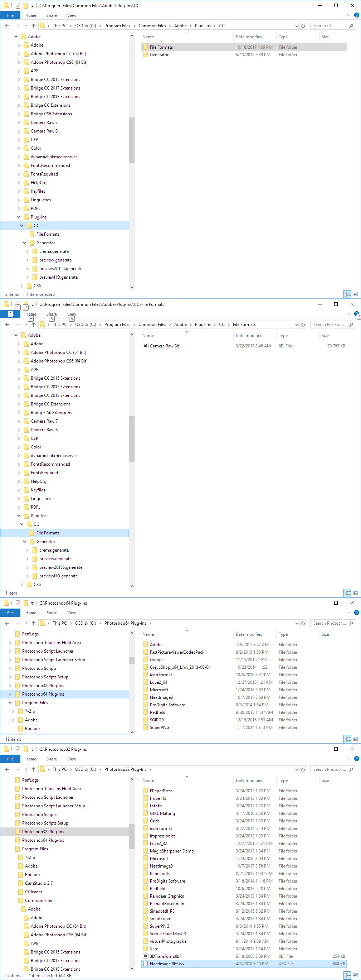
Task: Open Help in the Photoshop32 Plug-Ins window
Action: point(356,759)
